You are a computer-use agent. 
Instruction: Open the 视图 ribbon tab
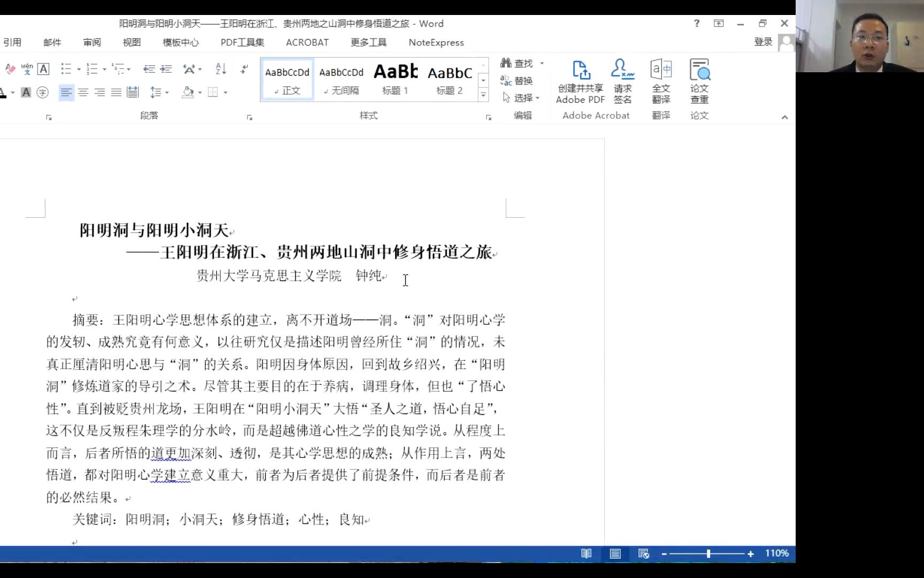(x=132, y=42)
